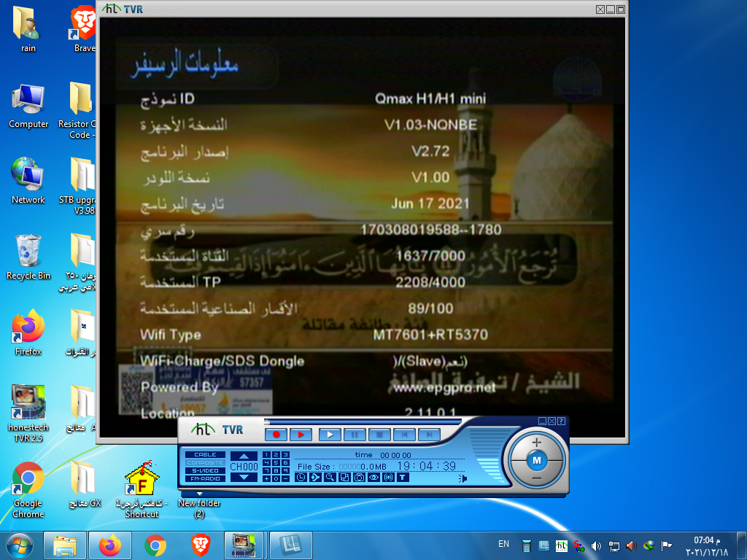Launch honestech TVR 2.5 desktop shortcut
Image resolution: width=747 pixels, height=560 pixels.
click(x=28, y=413)
